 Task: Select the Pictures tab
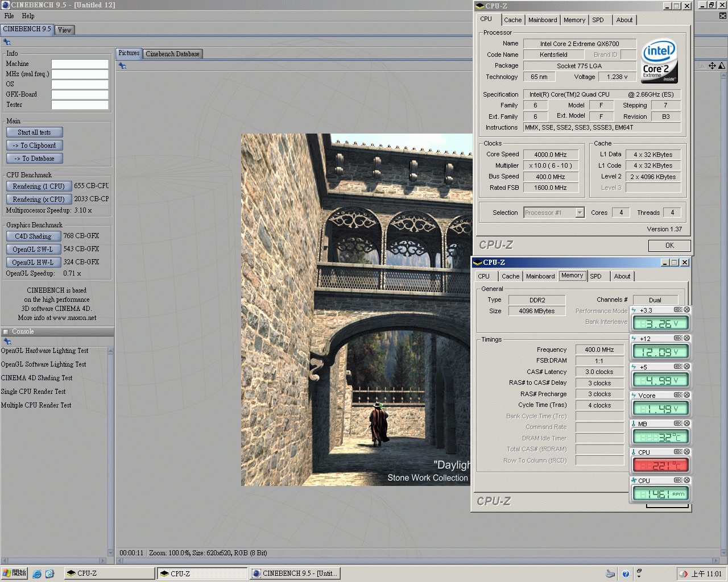[129, 53]
